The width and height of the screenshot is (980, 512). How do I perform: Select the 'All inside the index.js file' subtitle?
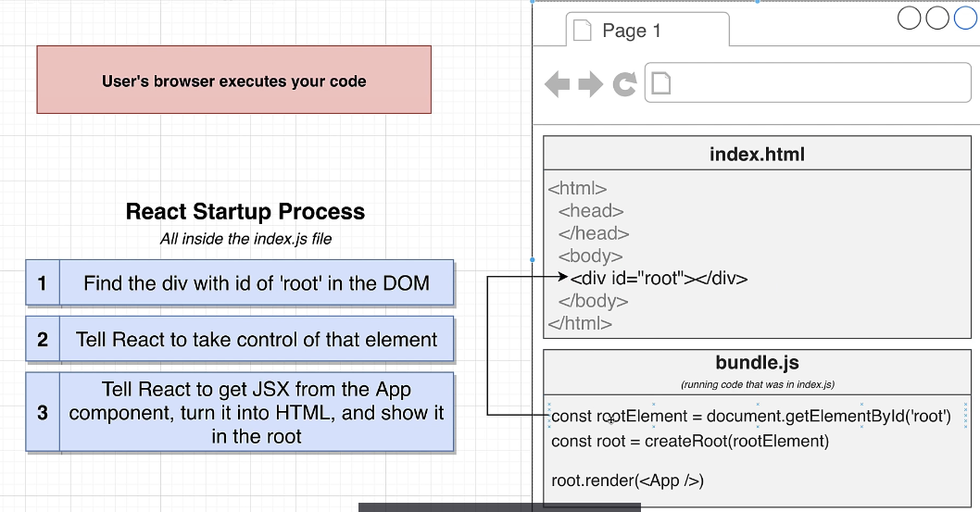[245, 239]
